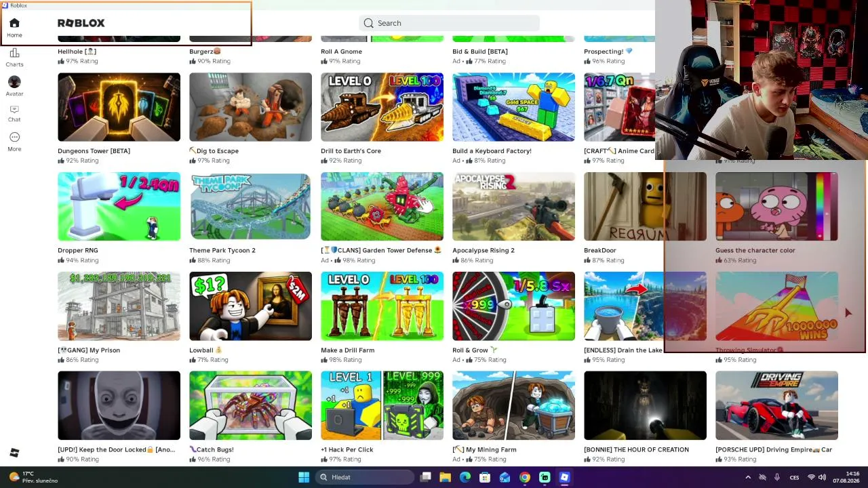The image size is (868, 488).
Task: Click the Prospecting! game title
Action: (x=608, y=52)
